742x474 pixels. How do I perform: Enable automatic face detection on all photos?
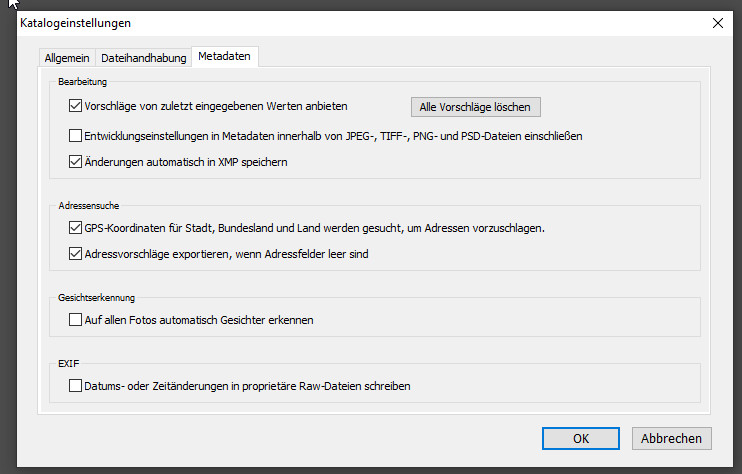pos(75,320)
